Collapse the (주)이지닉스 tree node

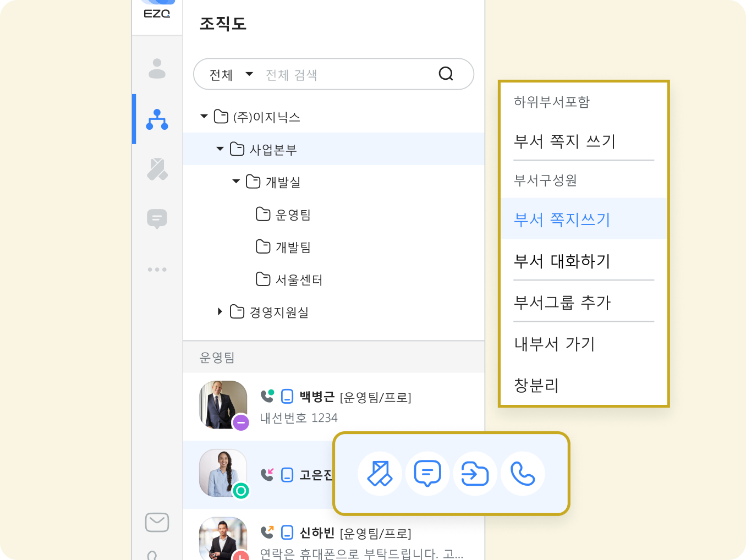[x=204, y=117]
